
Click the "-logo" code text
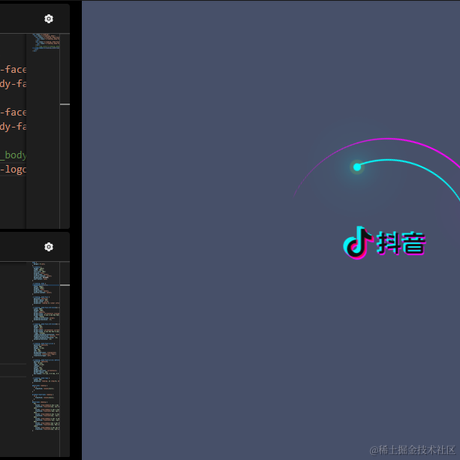[x=13, y=169]
